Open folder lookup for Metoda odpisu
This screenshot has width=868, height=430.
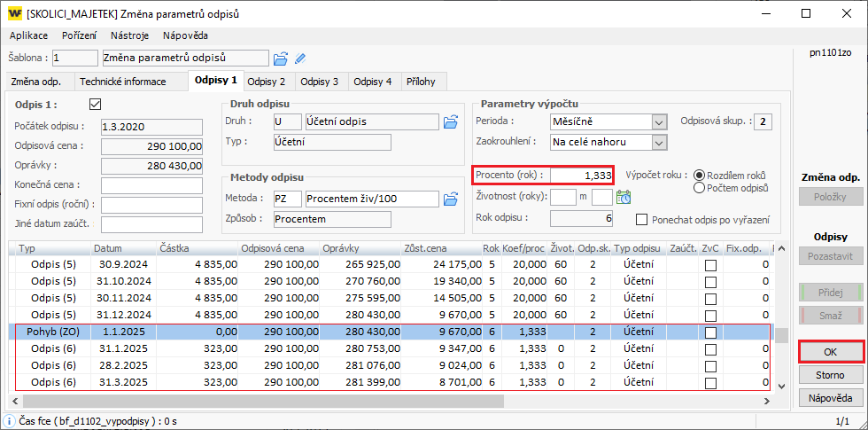[451, 199]
